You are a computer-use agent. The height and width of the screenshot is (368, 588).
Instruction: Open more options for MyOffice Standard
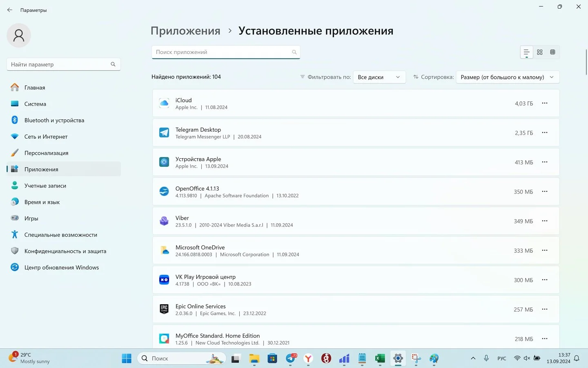(545, 339)
